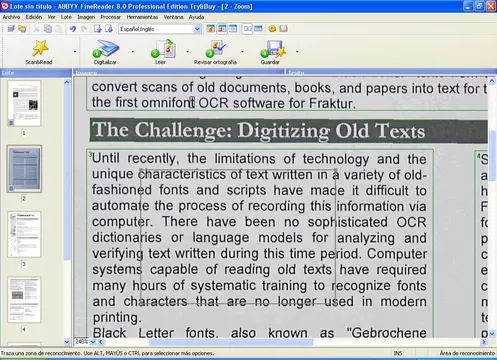Click the Digitalizar scanner icon
The width and height of the screenshot is (497, 360).
click(x=105, y=51)
